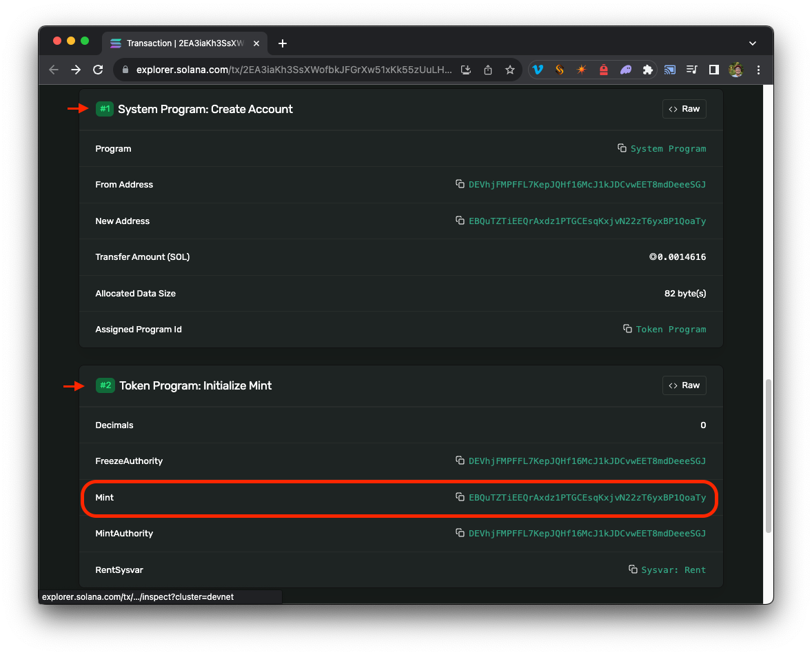Screen dimensions: 812x655
Task: Open the orange starburst extension icon
Action: click(x=582, y=70)
